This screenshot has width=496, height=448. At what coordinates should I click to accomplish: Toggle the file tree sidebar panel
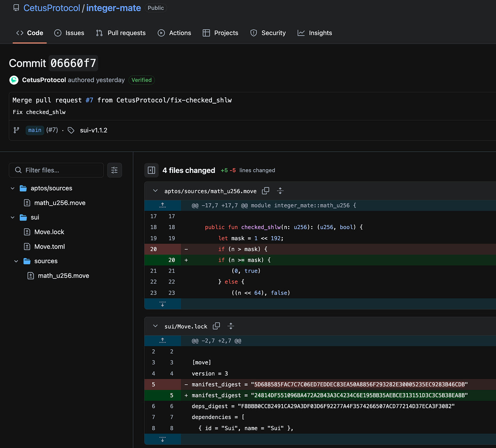click(152, 170)
